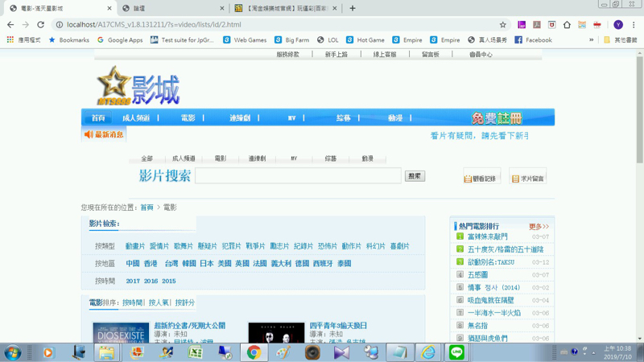
Task: Open the media player taskbar icon
Action: (48, 352)
